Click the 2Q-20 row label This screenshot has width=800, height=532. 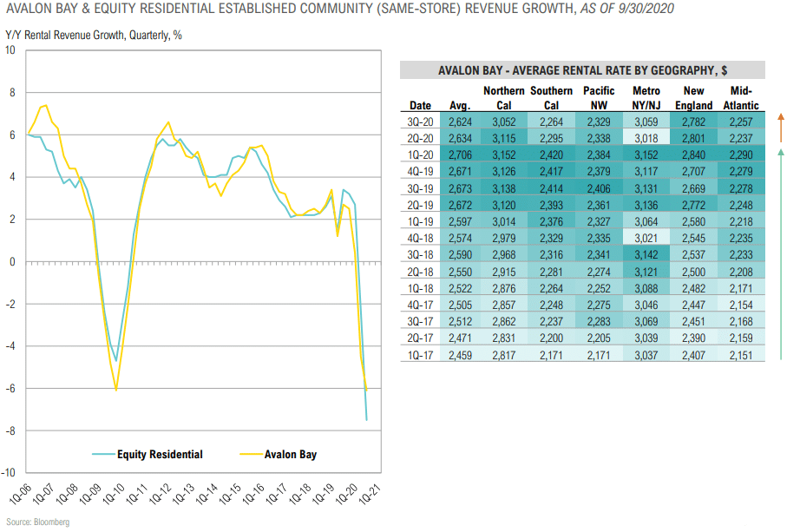(420, 138)
